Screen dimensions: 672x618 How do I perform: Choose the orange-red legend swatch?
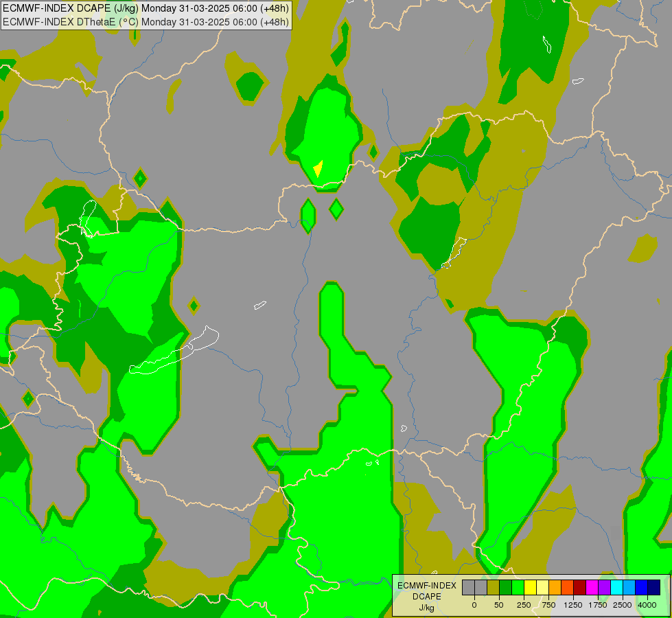click(x=568, y=587)
